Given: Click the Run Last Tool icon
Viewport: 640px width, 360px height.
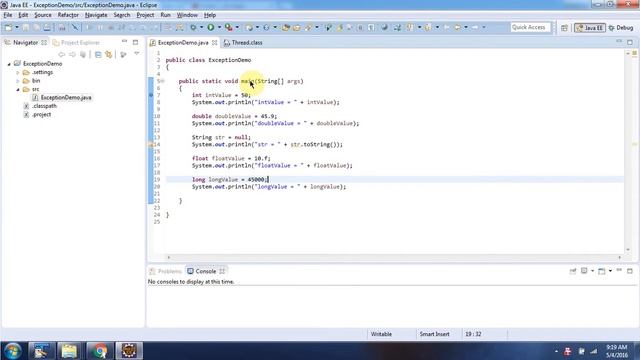Looking at the screenshot, I should click(229, 27).
